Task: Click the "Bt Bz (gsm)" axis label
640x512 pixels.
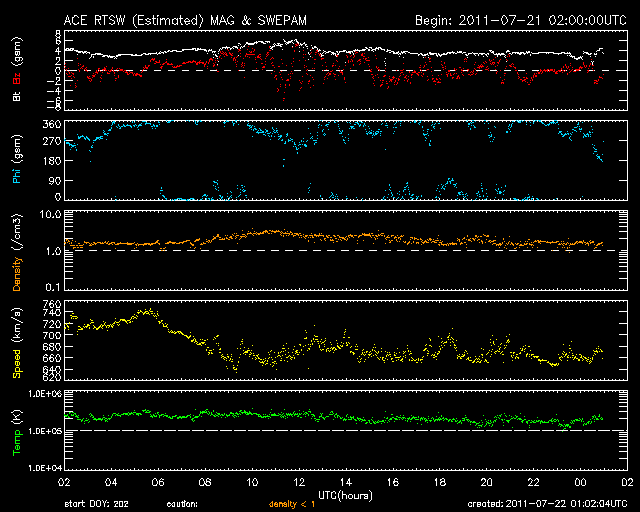Action: coord(17,69)
